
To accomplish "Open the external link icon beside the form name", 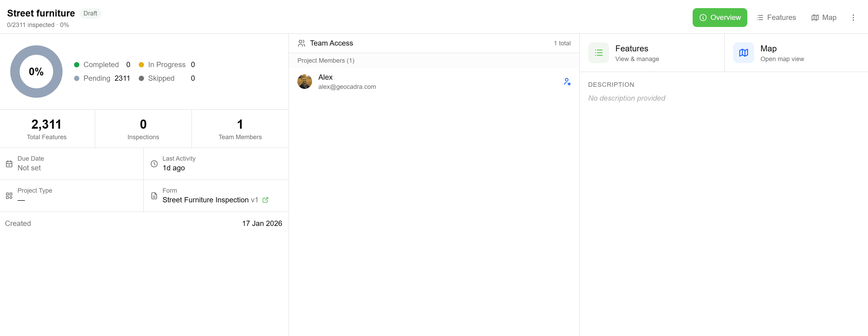I will (265, 200).
